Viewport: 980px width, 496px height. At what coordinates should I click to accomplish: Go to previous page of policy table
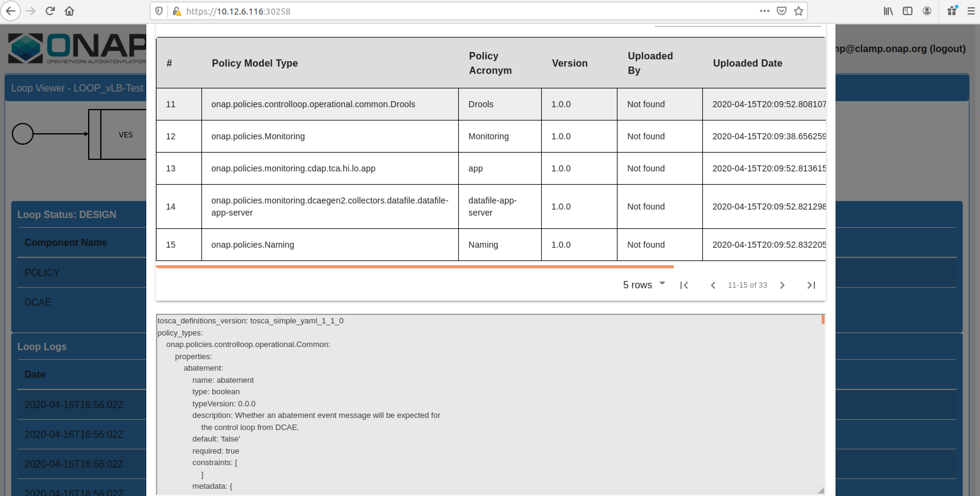point(713,285)
